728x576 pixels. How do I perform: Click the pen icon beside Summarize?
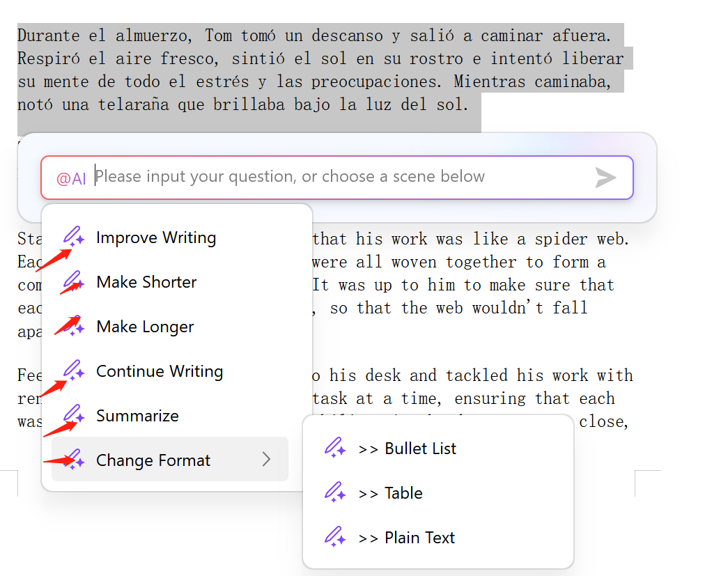pos(74,414)
